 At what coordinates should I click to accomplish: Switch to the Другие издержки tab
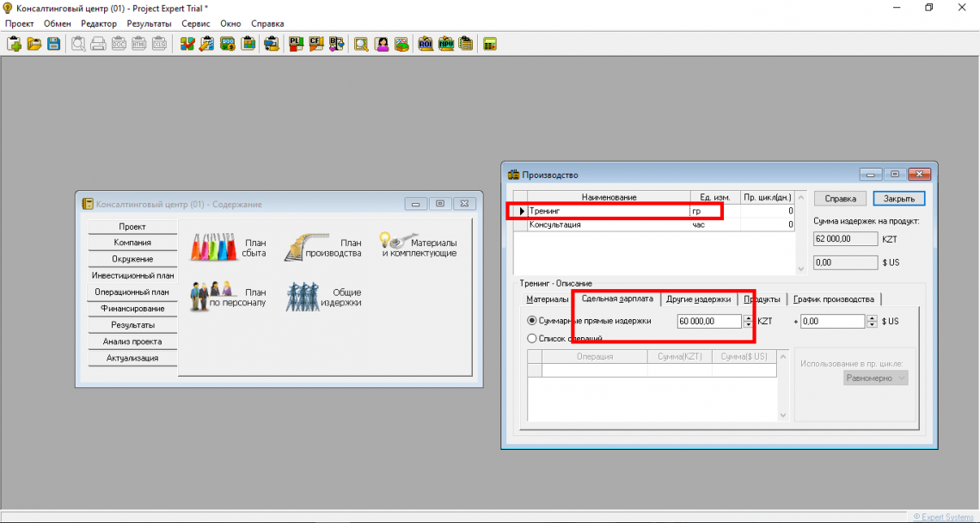pos(698,299)
